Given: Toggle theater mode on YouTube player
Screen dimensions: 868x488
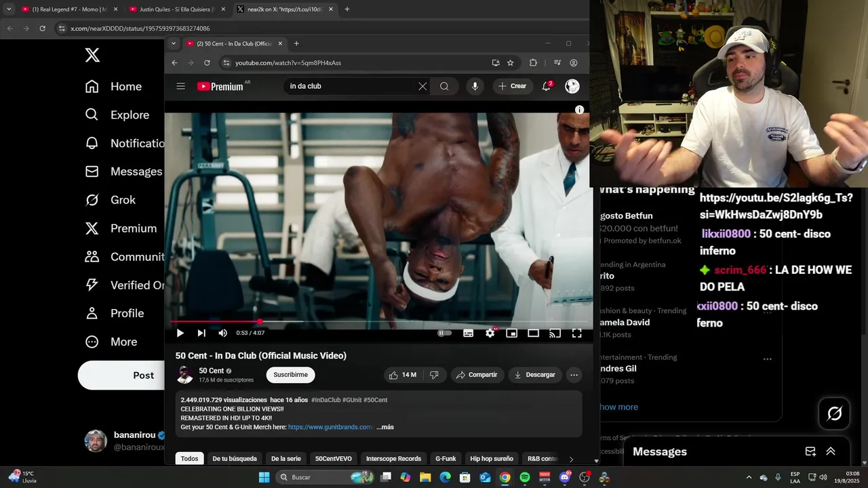Looking at the screenshot, I should click(534, 333).
